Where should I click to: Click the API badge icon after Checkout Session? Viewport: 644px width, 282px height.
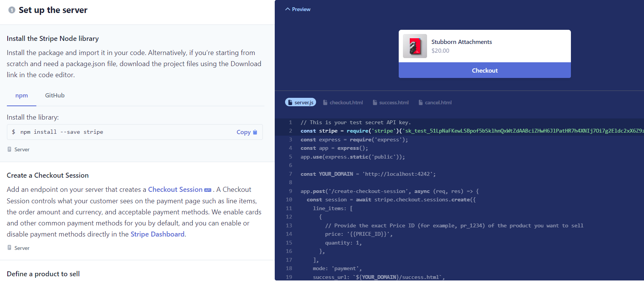[x=208, y=190]
